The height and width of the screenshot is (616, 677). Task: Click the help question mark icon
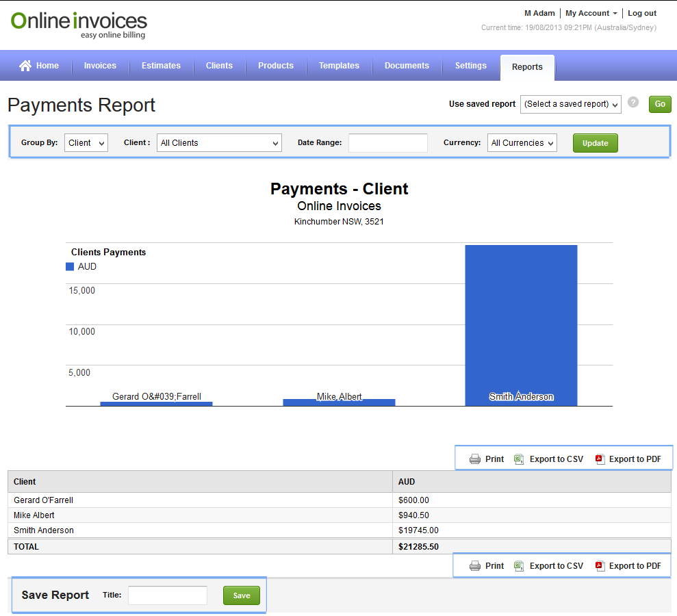click(633, 103)
